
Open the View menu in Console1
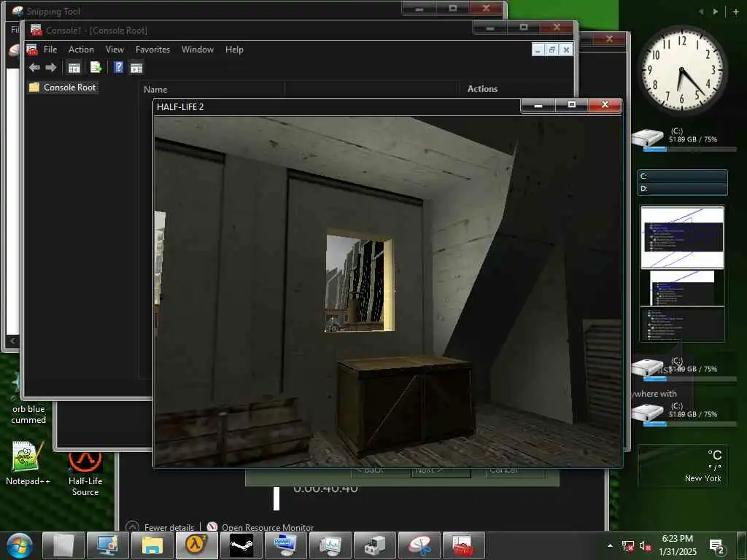tap(115, 50)
